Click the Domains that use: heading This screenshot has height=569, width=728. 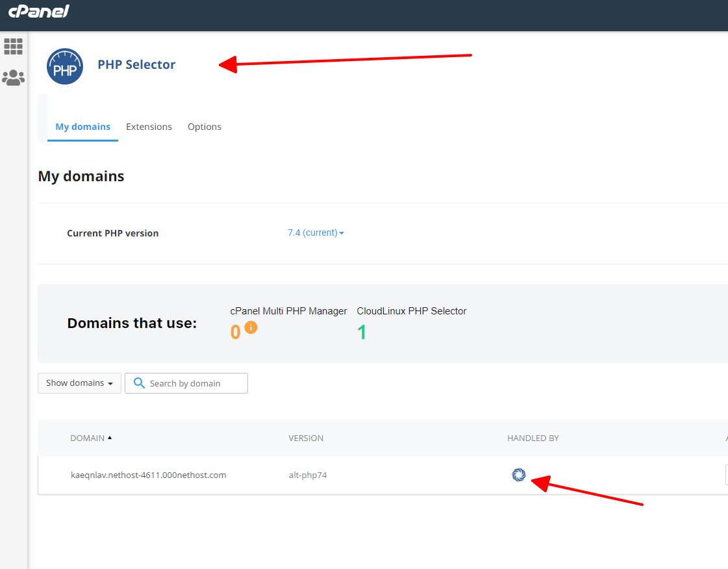pos(132,323)
